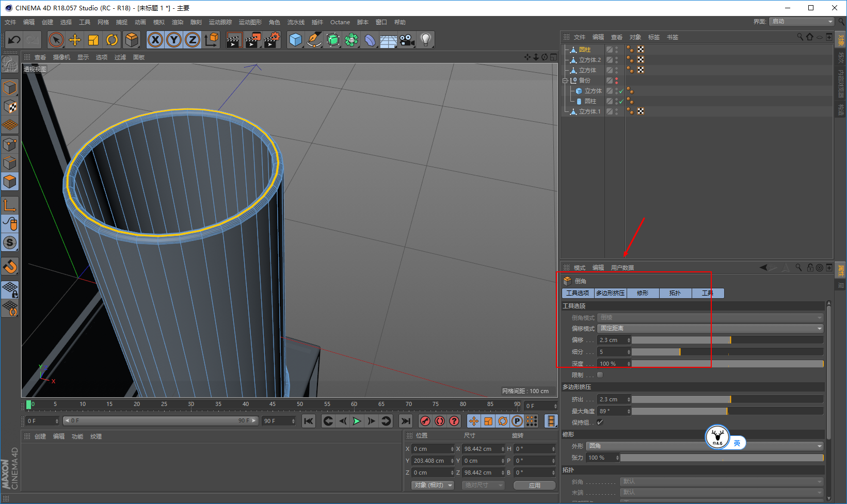The width and height of the screenshot is (847, 504).
Task: Click timeline frame 45 marker
Action: tap(273, 404)
